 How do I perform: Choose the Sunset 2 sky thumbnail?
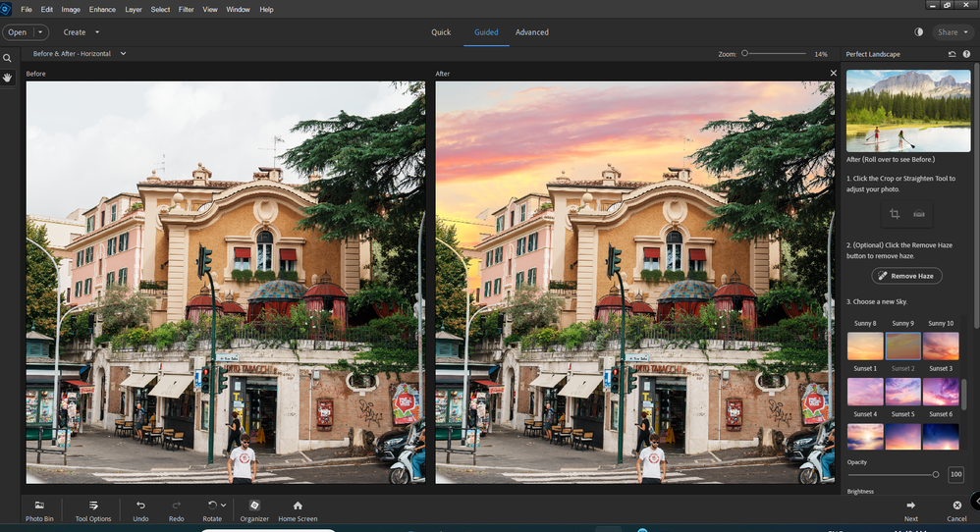[903, 346]
